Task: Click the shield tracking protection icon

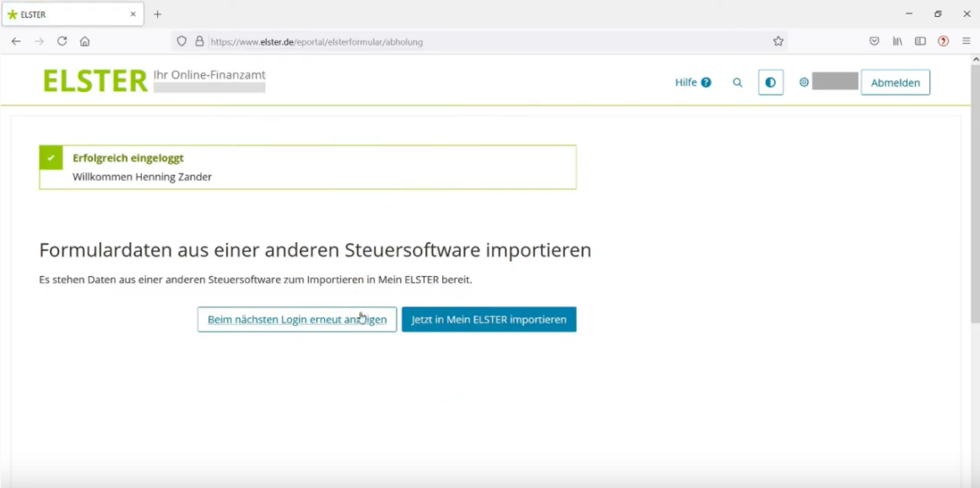Action: tap(181, 41)
